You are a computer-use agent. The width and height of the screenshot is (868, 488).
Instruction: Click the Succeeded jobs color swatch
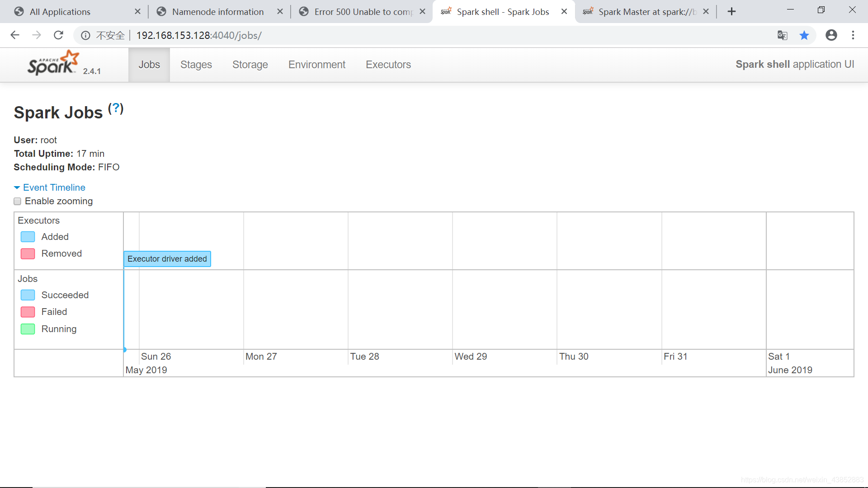click(28, 295)
